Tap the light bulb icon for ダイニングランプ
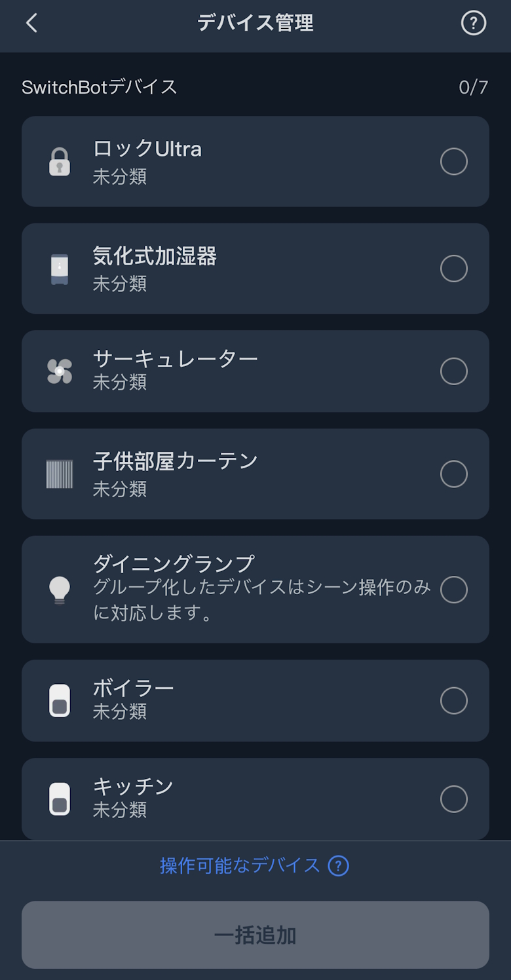The width and height of the screenshot is (511, 980). [x=60, y=590]
